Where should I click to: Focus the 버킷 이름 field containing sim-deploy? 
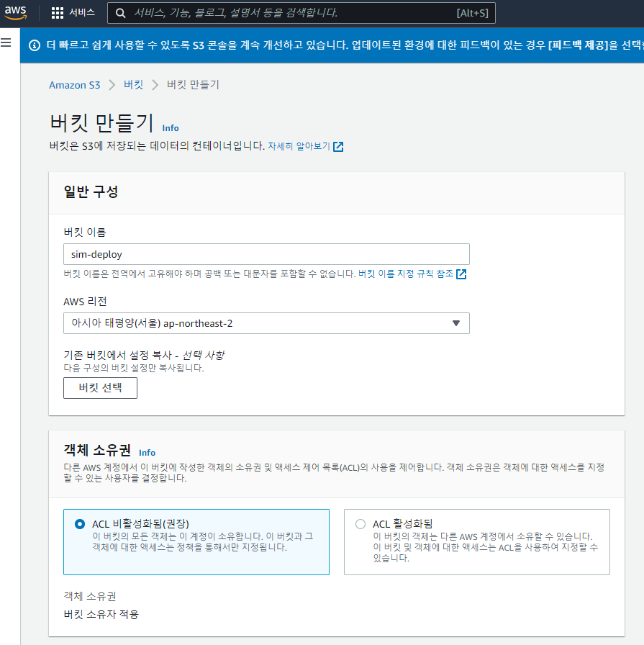(x=266, y=254)
